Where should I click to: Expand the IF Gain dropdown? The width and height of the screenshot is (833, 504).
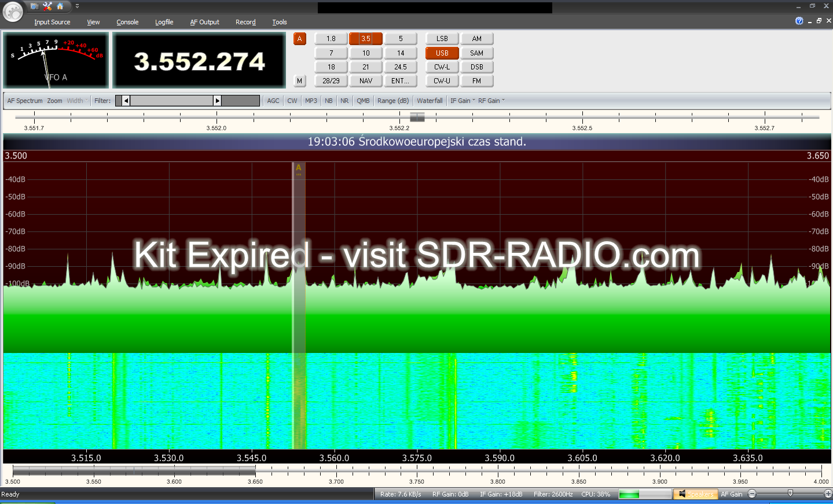coord(463,101)
